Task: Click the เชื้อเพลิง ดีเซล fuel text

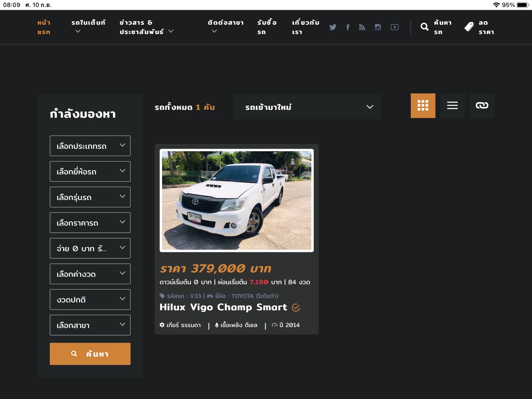Action: click(x=239, y=325)
